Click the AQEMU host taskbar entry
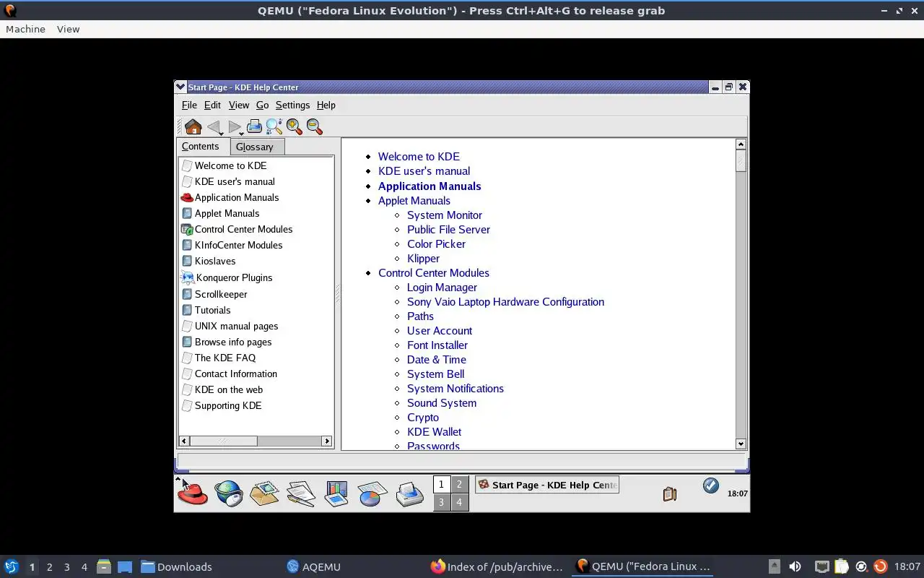 pos(313,566)
